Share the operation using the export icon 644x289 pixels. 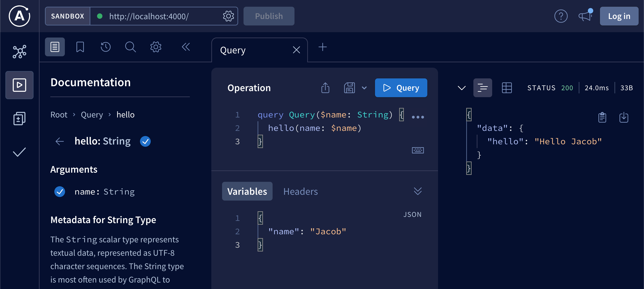[325, 88]
